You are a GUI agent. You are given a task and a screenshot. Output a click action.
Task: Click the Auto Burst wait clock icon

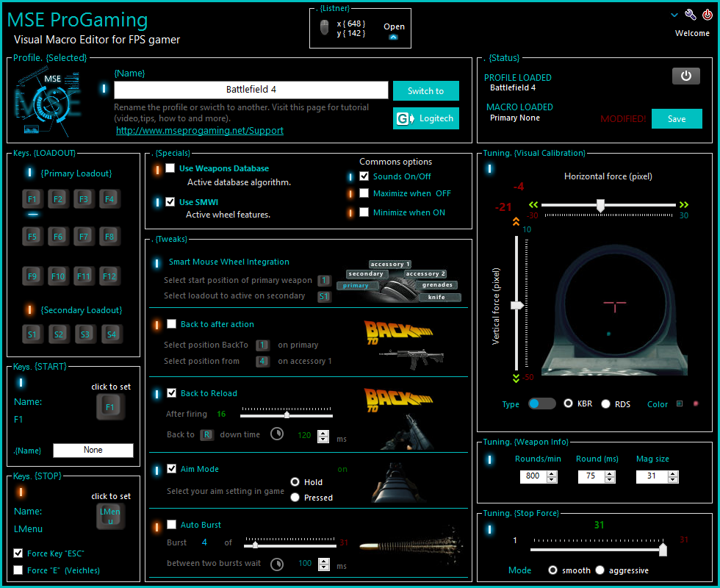(277, 564)
